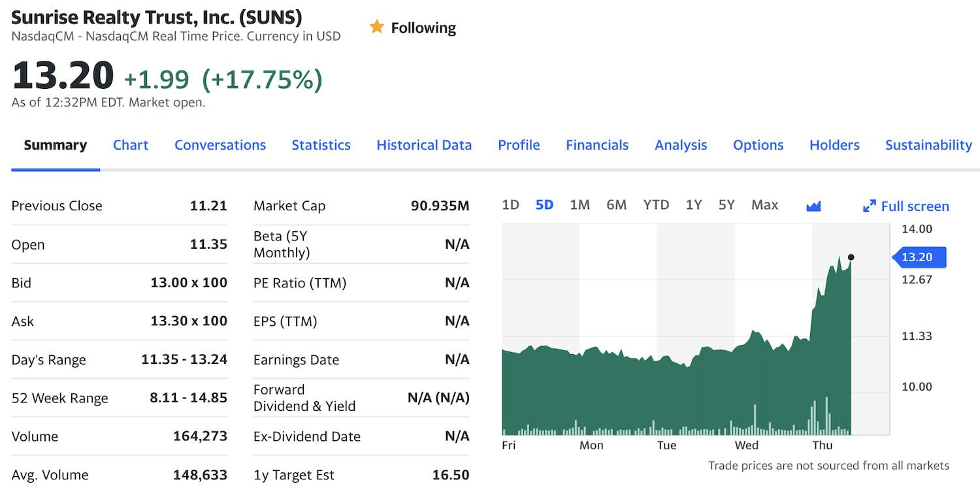Click the tallest Thursday volume bar

coord(826,416)
